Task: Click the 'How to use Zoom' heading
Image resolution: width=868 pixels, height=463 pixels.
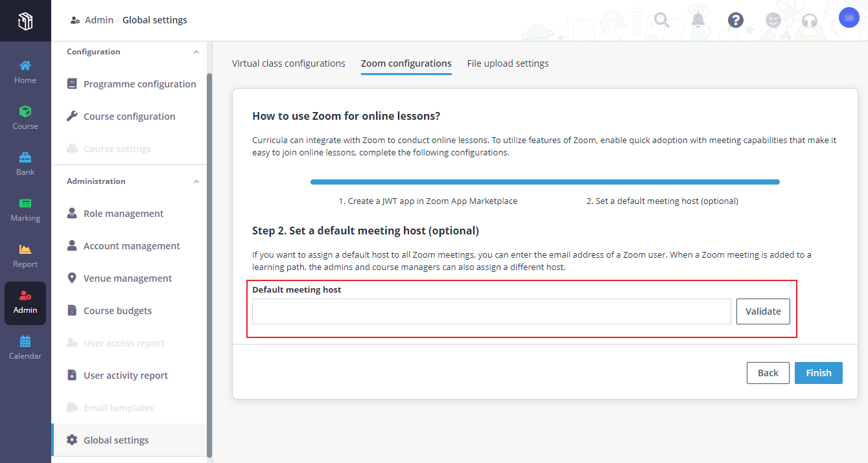Action: [x=346, y=117]
